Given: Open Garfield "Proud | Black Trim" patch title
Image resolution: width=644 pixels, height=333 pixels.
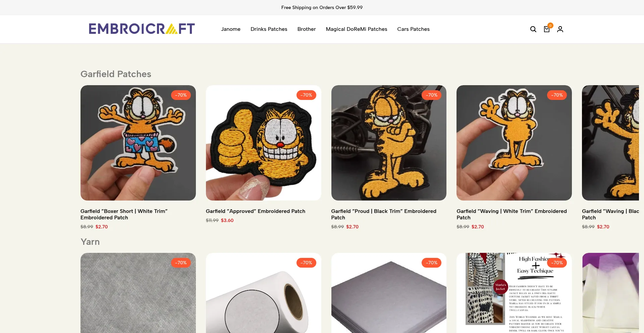Looking at the screenshot, I should [x=384, y=214].
